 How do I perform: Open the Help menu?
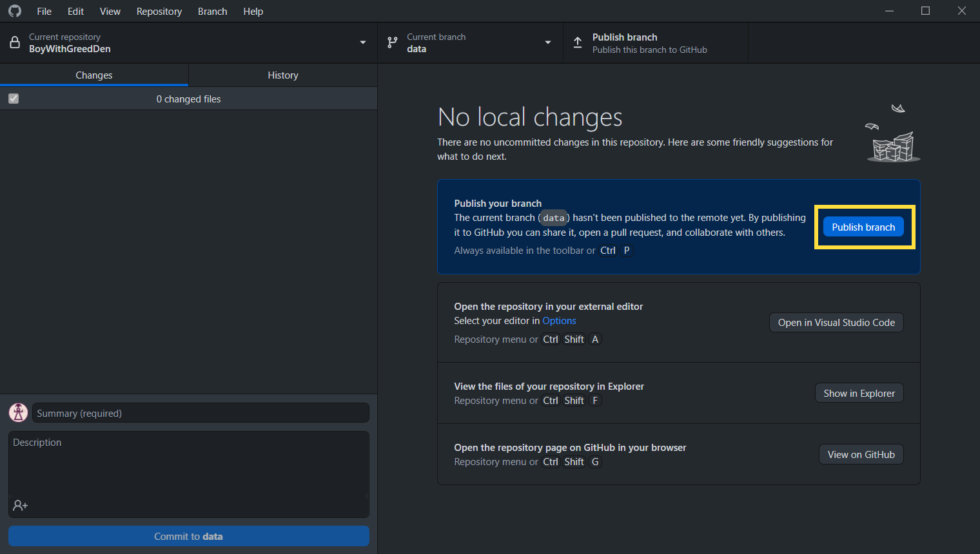[253, 11]
